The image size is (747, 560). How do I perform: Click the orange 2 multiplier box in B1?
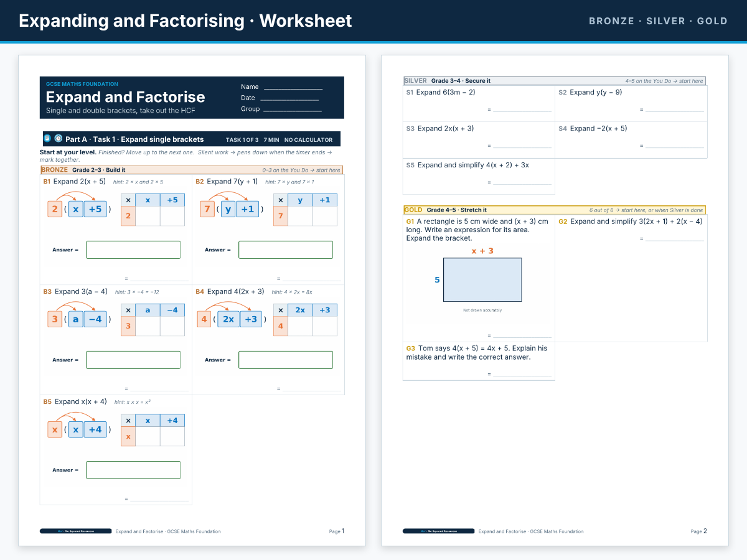pos(55,209)
